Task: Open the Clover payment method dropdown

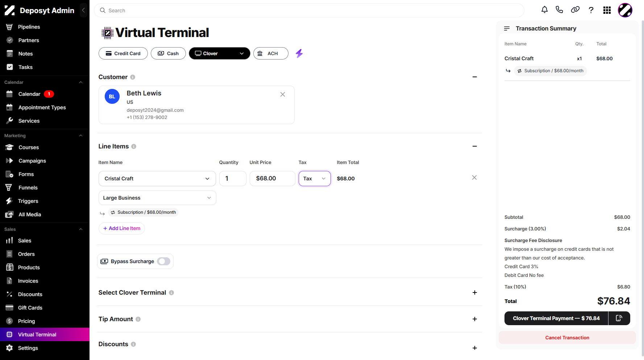Action: click(220, 53)
